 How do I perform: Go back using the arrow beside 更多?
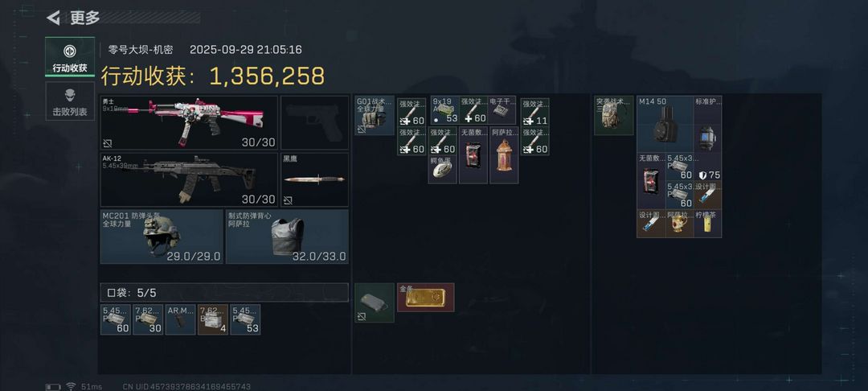click(53, 18)
